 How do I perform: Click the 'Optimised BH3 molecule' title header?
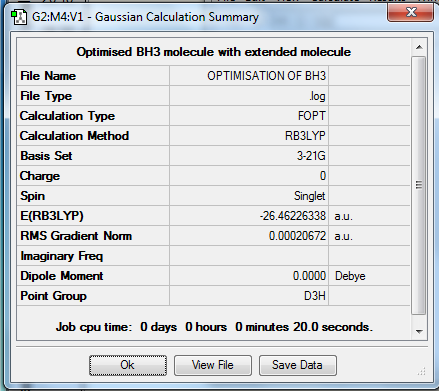pos(214,52)
